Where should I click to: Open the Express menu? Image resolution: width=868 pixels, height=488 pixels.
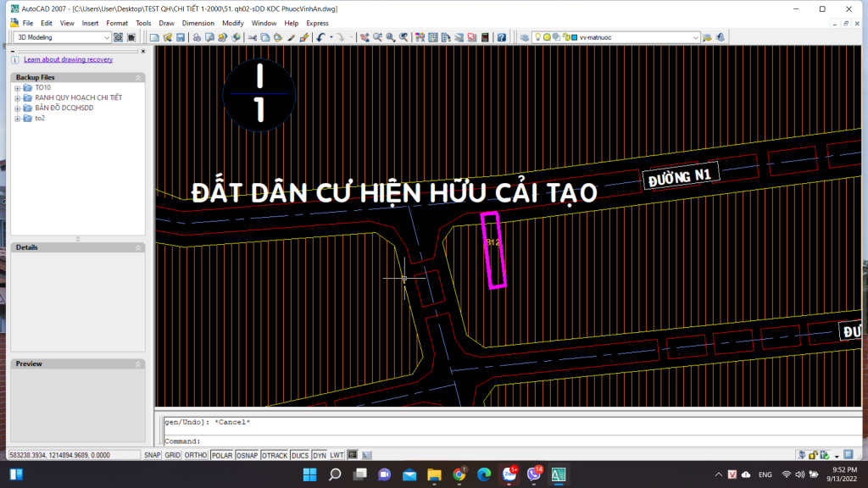coord(317,23)
